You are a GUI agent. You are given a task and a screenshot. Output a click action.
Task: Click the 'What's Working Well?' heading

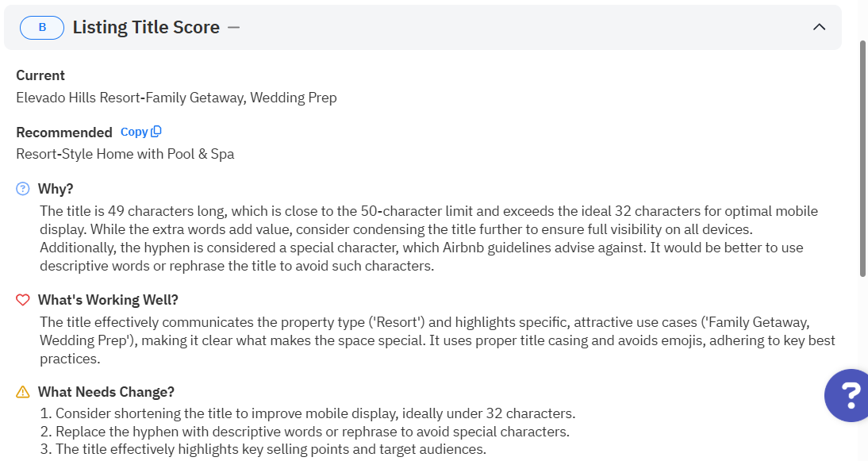click(108, 300)
